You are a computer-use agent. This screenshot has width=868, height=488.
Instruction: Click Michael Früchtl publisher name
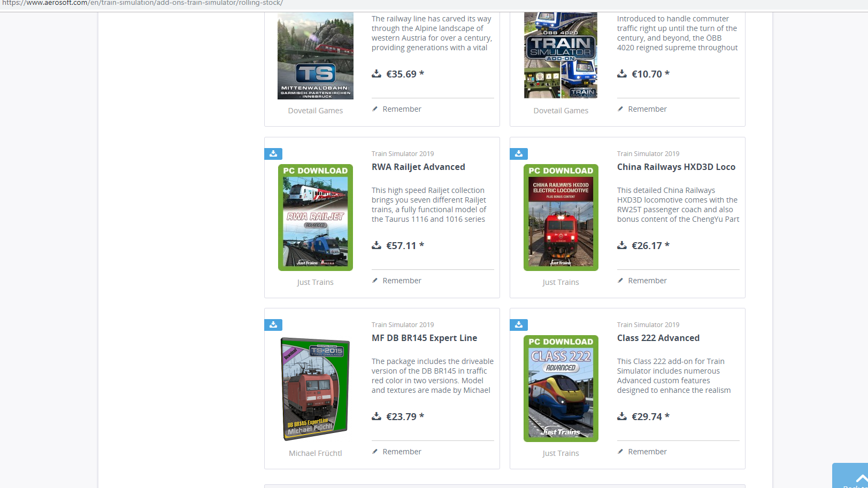(316, 453)
